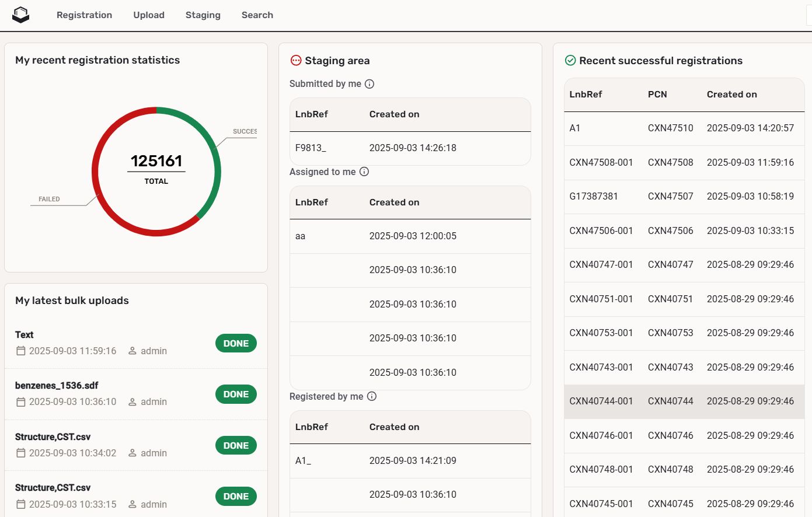Screen dimensions: 812x517
Task: Click info icon beside Registered by me
Action: pyautogui.click(x=372, y=396)
